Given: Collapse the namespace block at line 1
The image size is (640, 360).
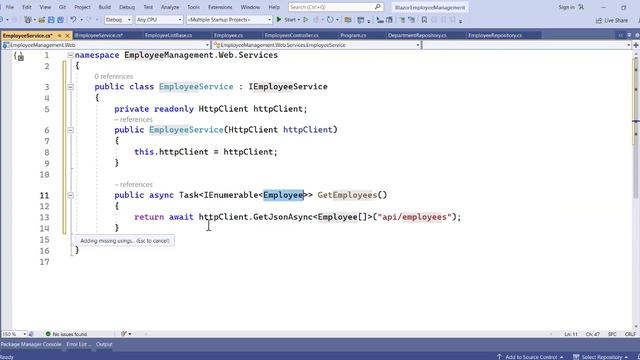Looking at the screenshot, I should (x=70, y=55).
